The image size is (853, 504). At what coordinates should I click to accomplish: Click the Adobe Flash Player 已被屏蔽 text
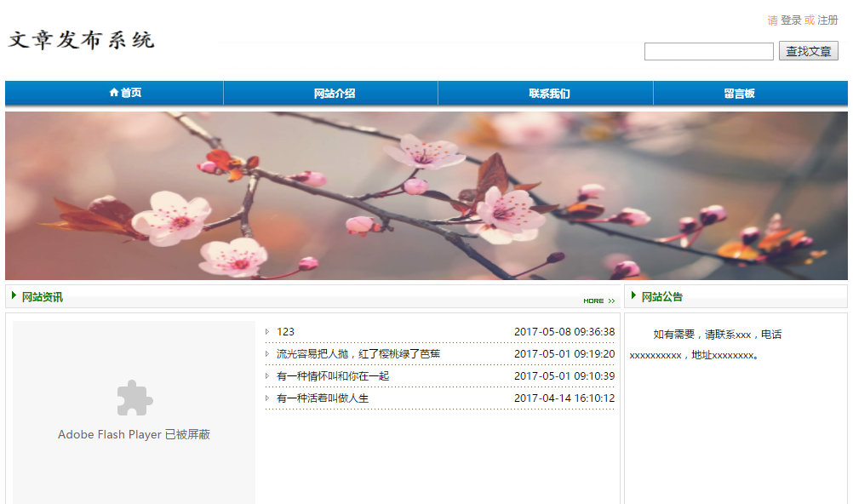(x=134, y=434)
